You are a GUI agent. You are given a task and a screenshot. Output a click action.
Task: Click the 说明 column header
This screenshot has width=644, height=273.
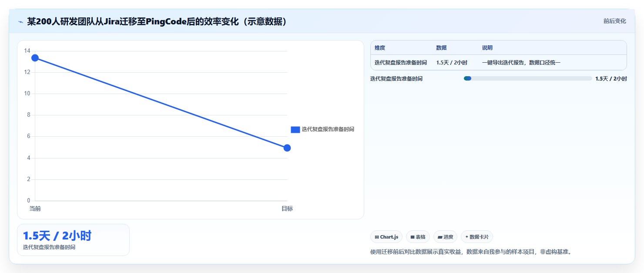pos(487,48)
